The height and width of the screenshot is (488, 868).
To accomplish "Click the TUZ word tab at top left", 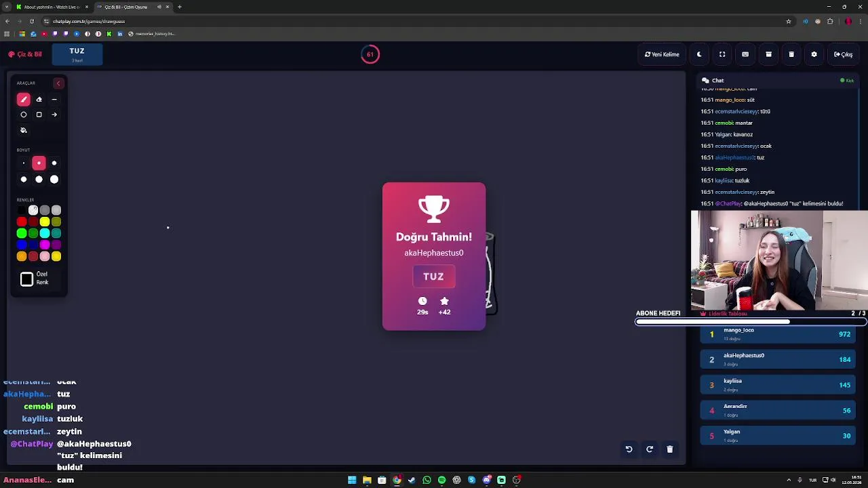I will coord(77,54).
